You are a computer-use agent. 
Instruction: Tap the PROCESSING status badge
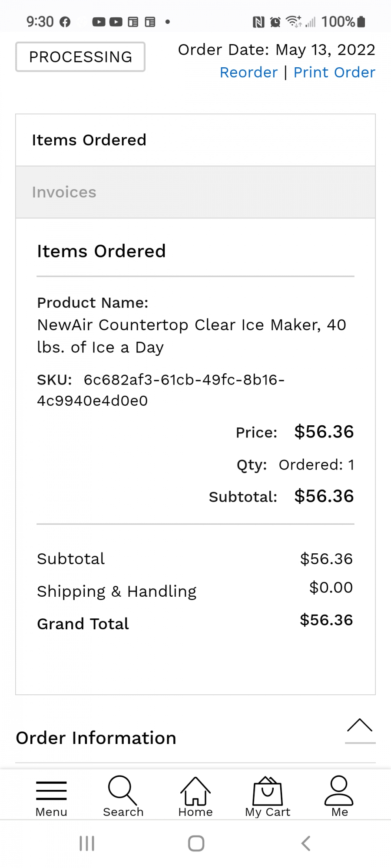point(80,57)
